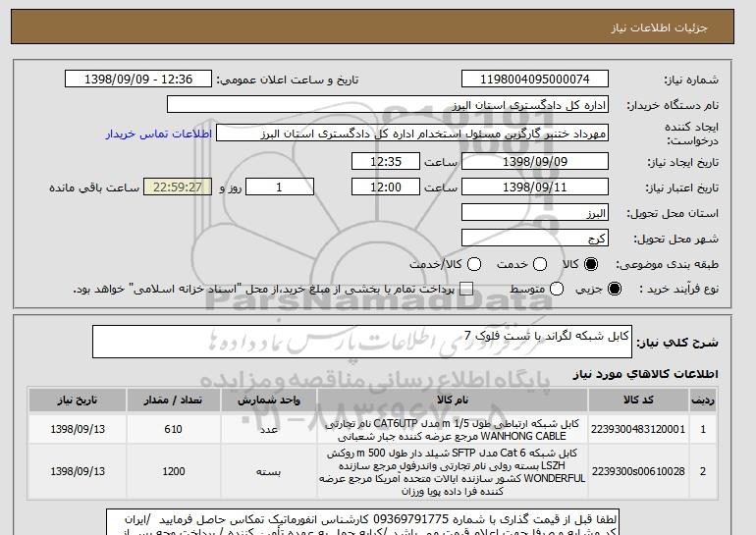Viewport: 756px width, 535px height.
Task: Click the need number field 1198004095000074
Action: (x=535, y=80)
